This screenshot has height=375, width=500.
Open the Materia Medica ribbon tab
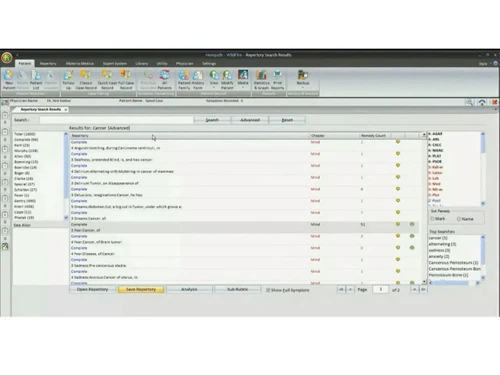tap(80, 63)
